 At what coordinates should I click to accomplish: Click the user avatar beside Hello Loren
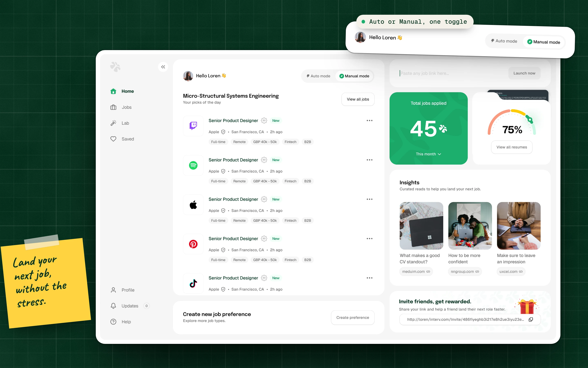pyautogui.click(x=188, y=76)
